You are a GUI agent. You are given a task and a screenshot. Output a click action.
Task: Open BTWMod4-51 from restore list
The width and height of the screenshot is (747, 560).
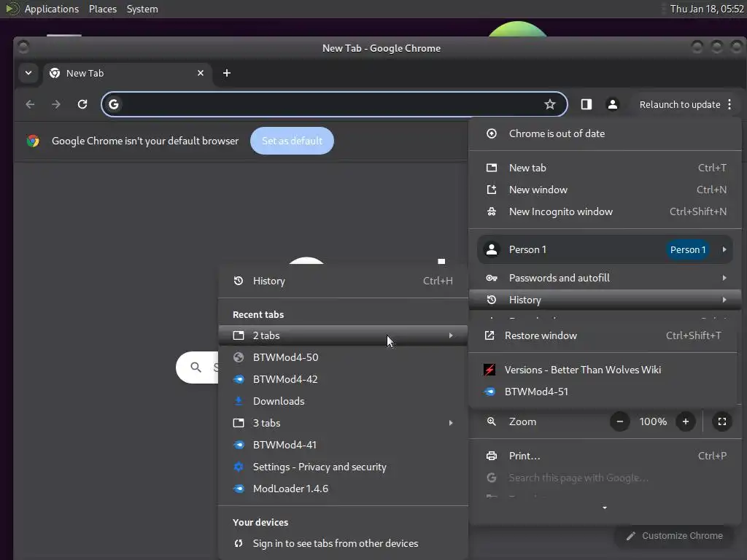603,392
